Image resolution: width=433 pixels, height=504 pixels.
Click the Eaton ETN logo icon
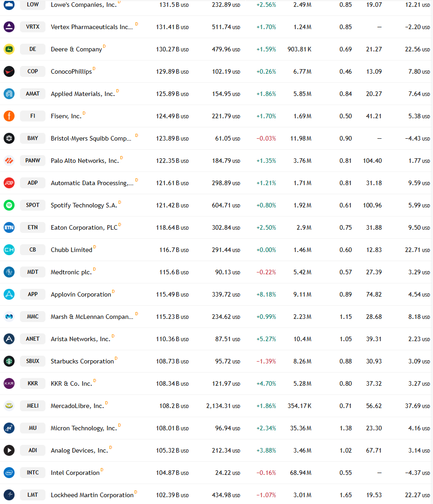point(9,227)
